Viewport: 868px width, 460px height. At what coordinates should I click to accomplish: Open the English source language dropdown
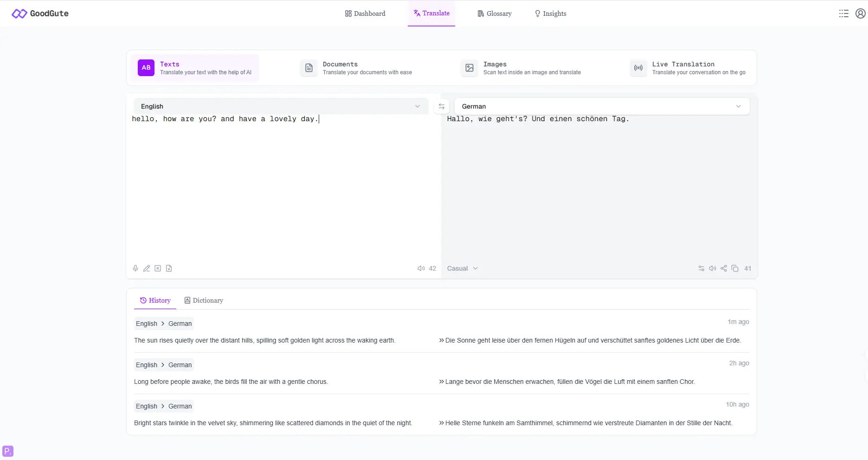pos(281,106)
